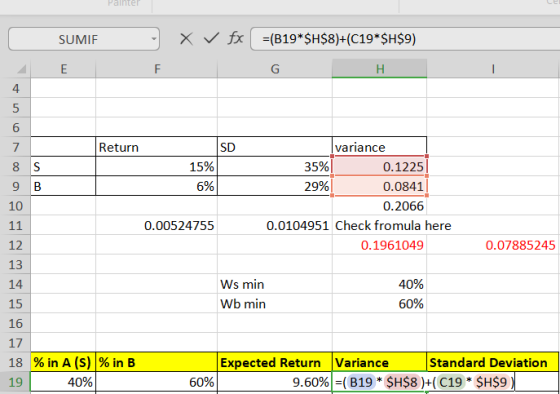560x394 pixels.
Task: Click inside the formula bar text
Action: click(339, 39)
